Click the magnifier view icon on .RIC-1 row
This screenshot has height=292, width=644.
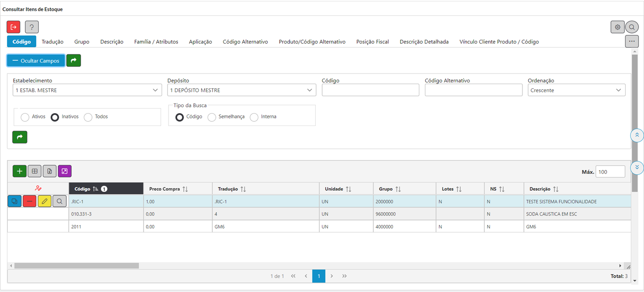point(60,201)
